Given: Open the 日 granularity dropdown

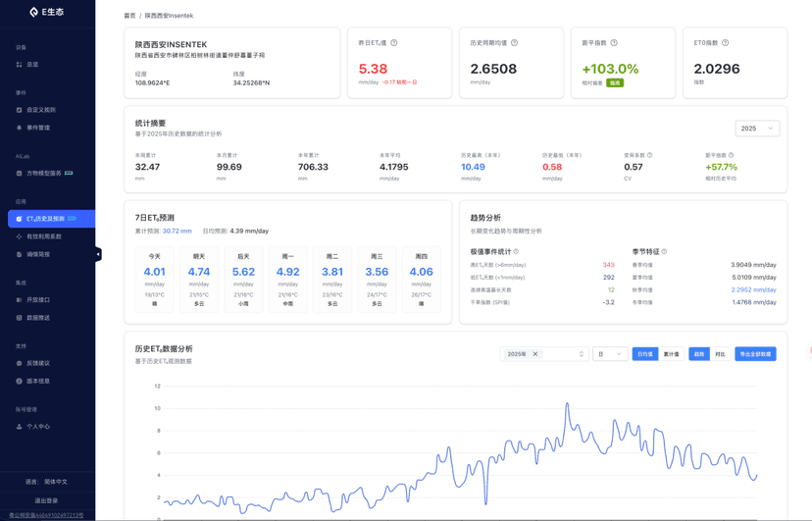Looking at the screenshot, I should [x=609, y=354].
